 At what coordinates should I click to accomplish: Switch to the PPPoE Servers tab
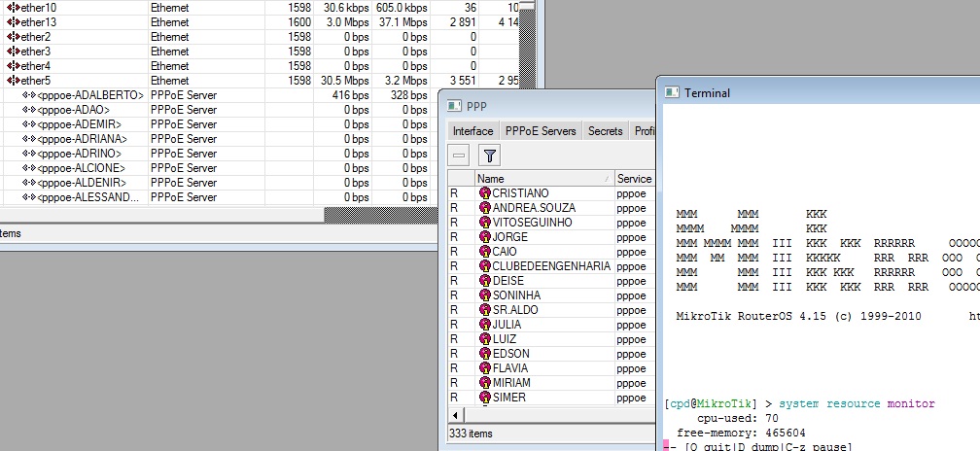[x=541, y=131]
